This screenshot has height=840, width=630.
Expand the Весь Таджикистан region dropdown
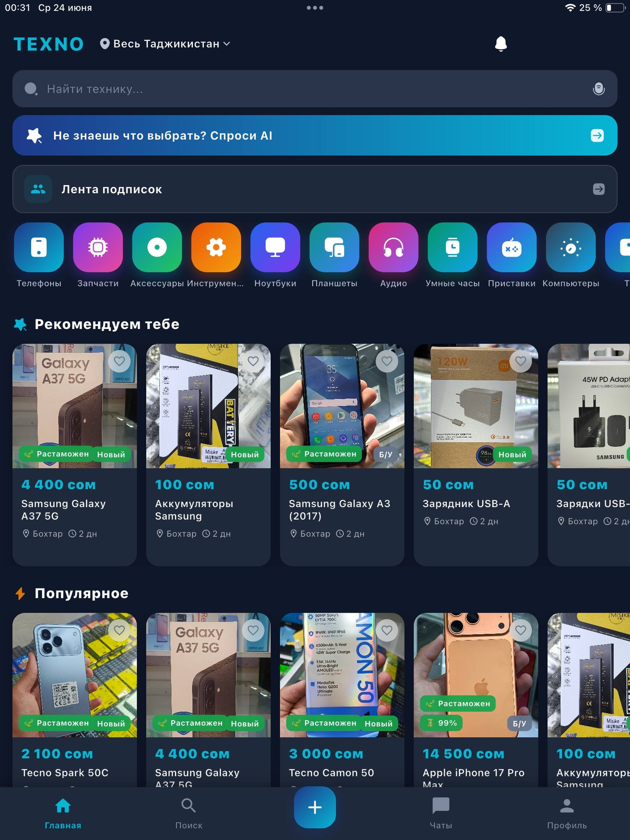tap(165, 44)
